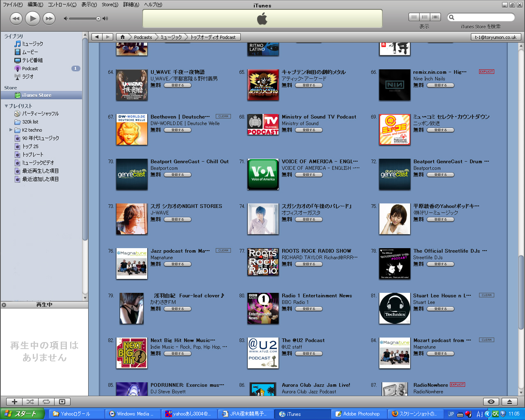
Task: Open the Stuart Lee Technics artwork
Action: [x=395, y=308]
